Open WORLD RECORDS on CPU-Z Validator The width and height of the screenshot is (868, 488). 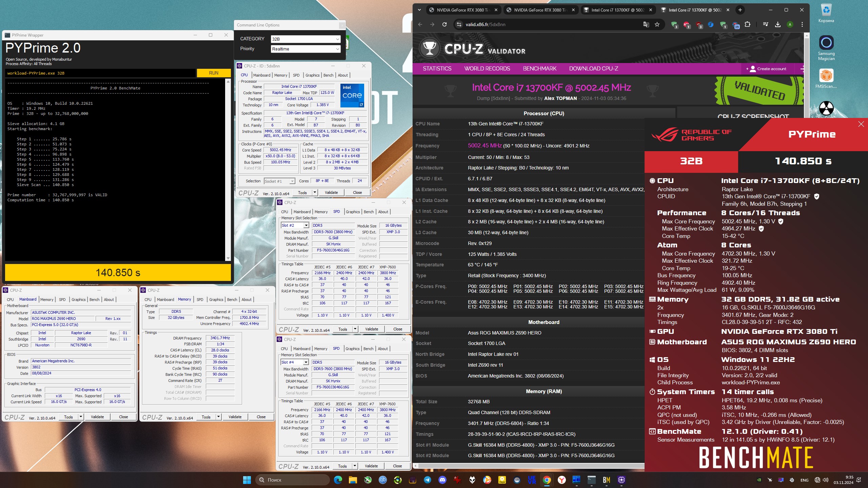click(487, 68)
